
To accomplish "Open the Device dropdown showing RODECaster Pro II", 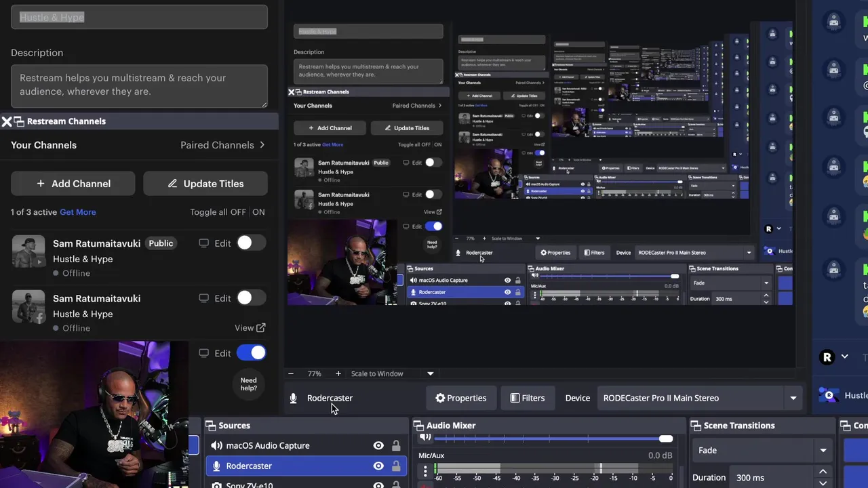I will (700, 399).
